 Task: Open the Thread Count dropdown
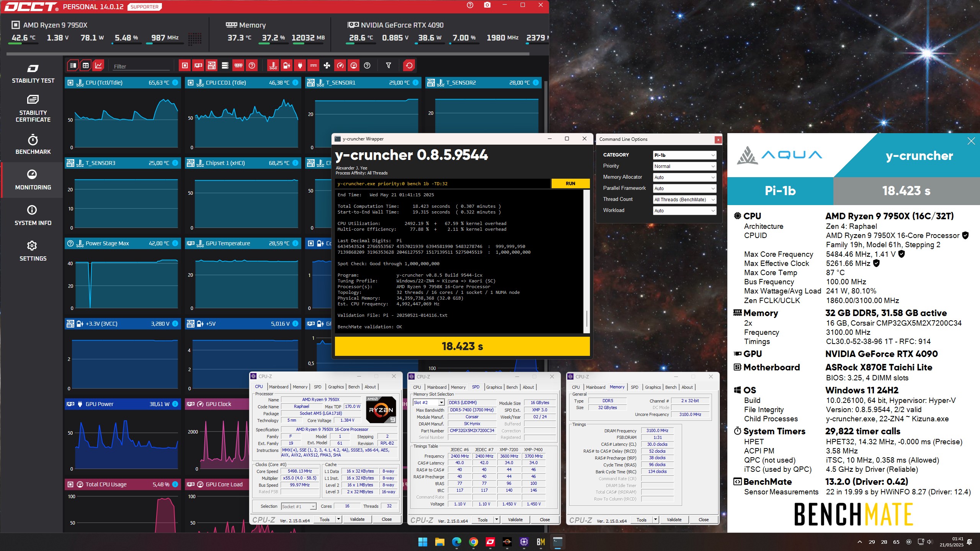(684, 199)
